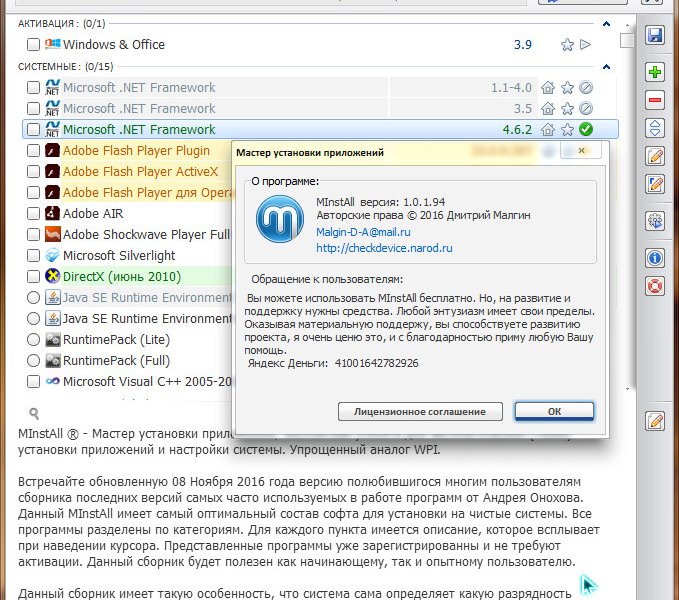Screen dimensions: 679x600
Task: Click the red lifebuoy help icon
Action: pyautogui.click(x=655, y=286)
